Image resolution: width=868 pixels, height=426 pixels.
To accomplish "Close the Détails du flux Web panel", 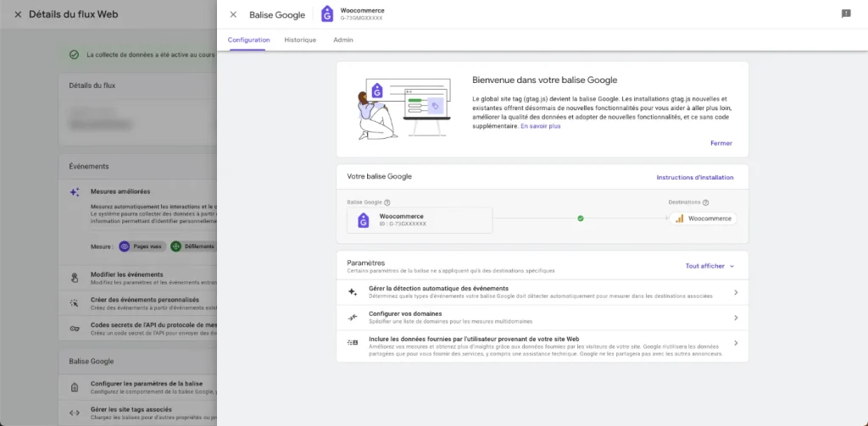I will (x=18, y=14).
